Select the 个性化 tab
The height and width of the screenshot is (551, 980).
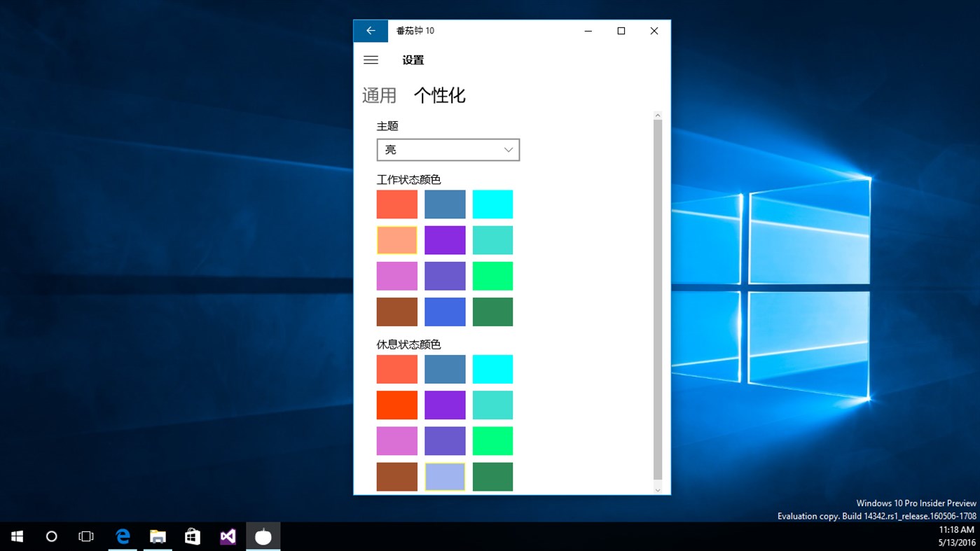click(x=440, y=95)
